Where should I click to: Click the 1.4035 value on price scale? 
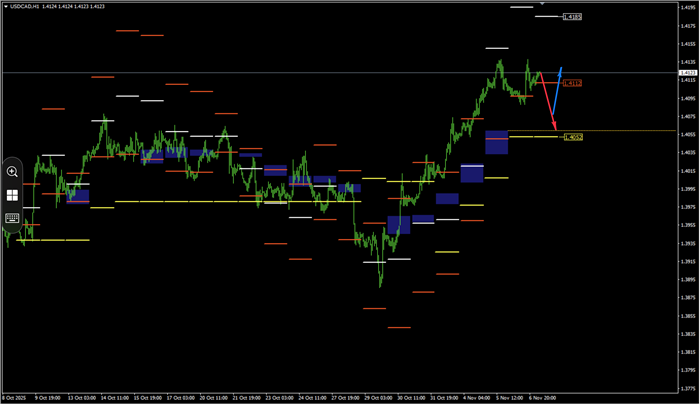coord(688,153)
